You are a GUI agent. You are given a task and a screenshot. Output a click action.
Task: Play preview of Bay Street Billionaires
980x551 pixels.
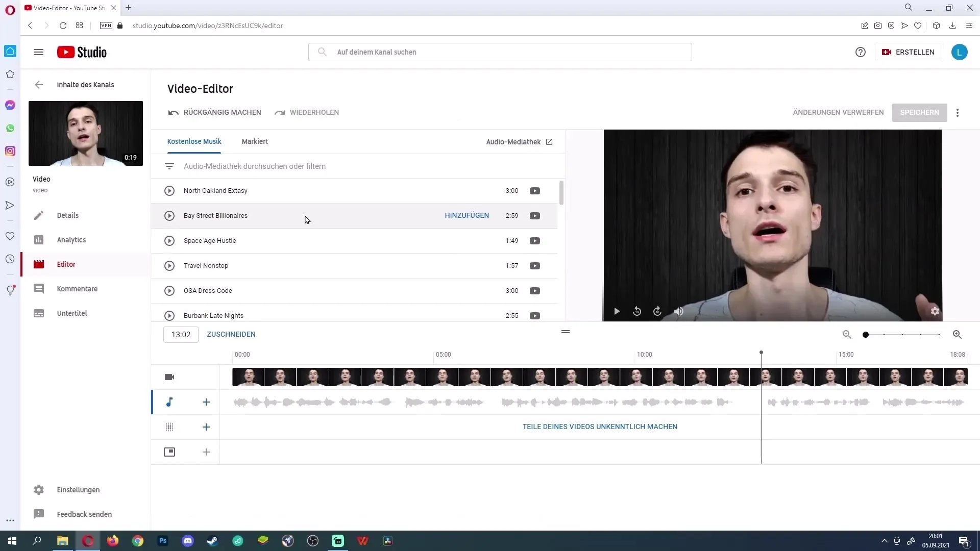(169, 216)
